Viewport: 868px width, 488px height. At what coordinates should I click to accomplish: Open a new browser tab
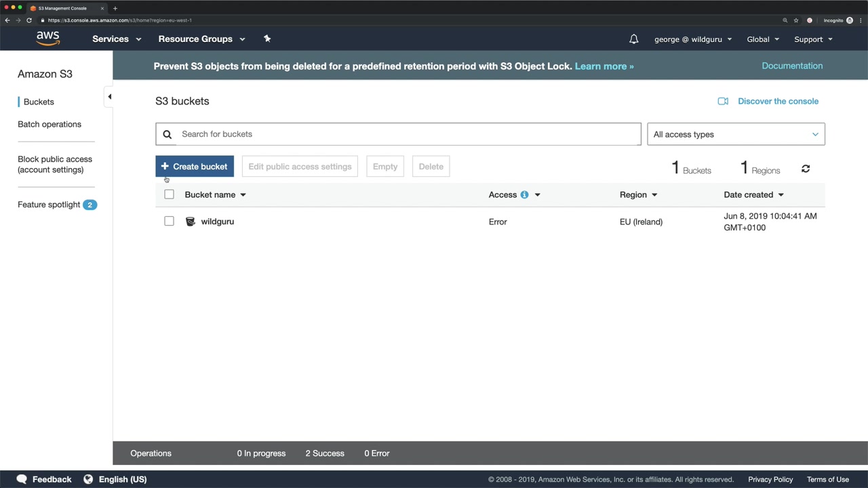point(115,8)
